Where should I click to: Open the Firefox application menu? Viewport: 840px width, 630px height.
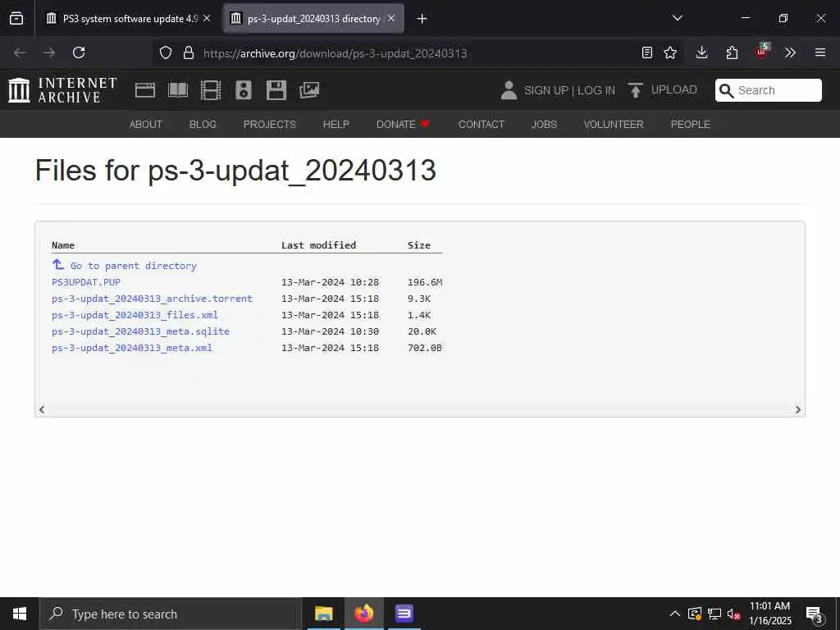pyautogui.click(x=820, y=52)
